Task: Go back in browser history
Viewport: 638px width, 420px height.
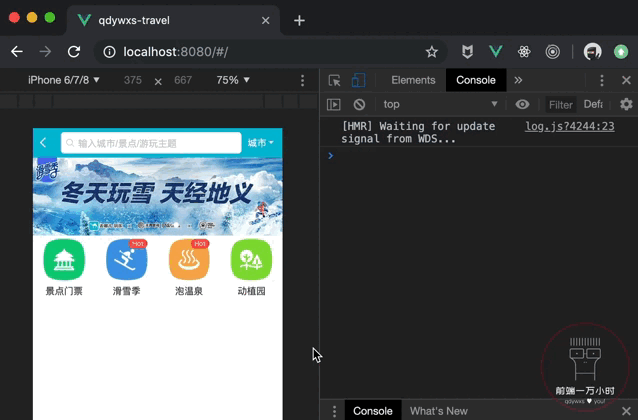Action: pos(17,52)
